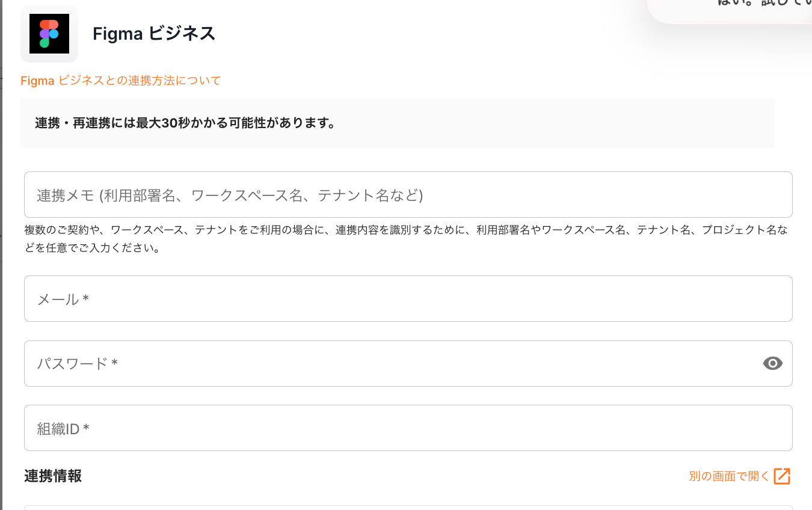Screen dimensions: 812x510
Task: Open the Figma ビジネスとの連携方法について link
Action: (x=121, y=81)
